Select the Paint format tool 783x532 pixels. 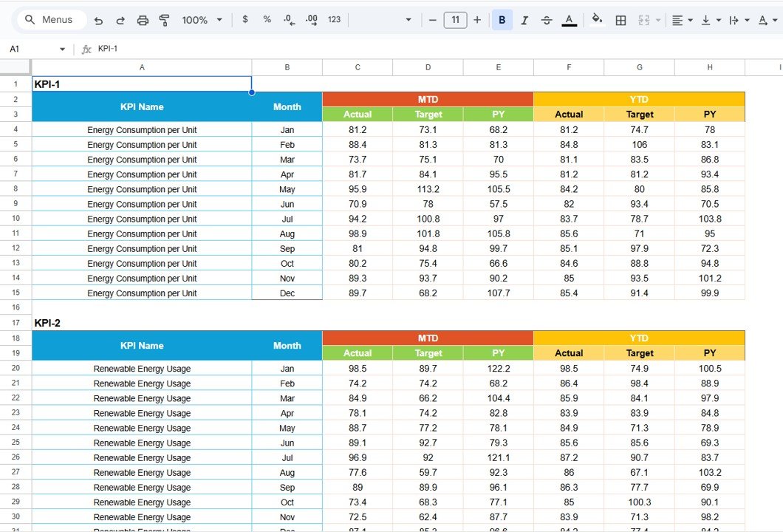164,20
